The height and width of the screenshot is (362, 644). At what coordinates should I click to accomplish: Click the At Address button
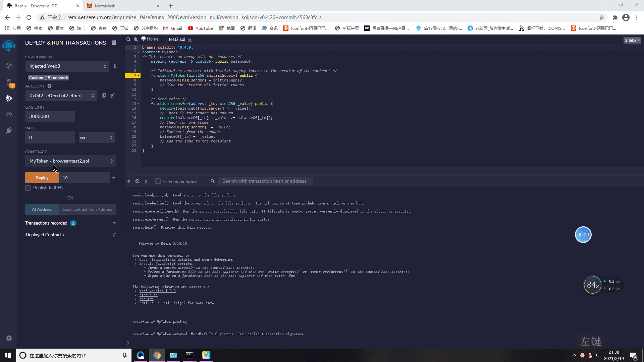point(42,209)
